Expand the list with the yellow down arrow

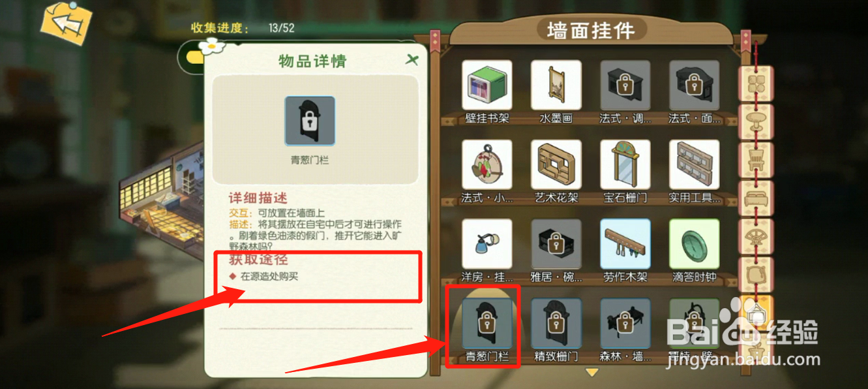tap(592, 372)
